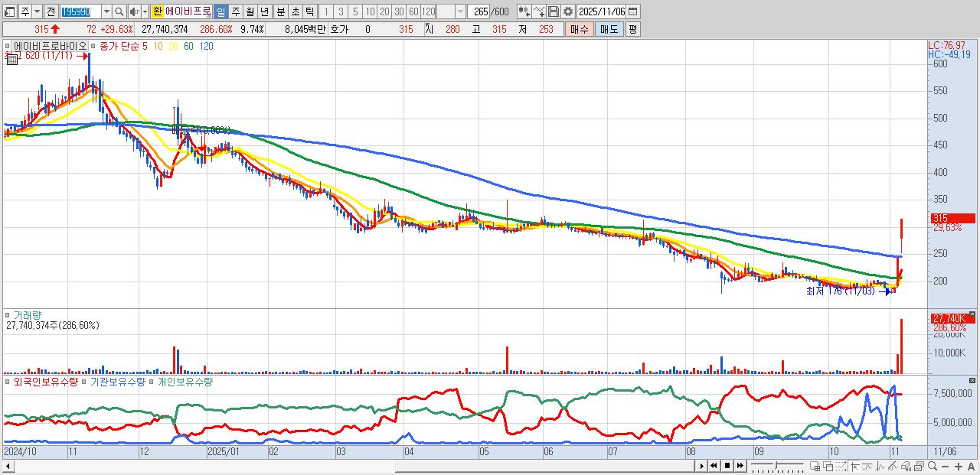
Task: Choose interval button 20
Action: pyautogui.click(x=384, y=11)
